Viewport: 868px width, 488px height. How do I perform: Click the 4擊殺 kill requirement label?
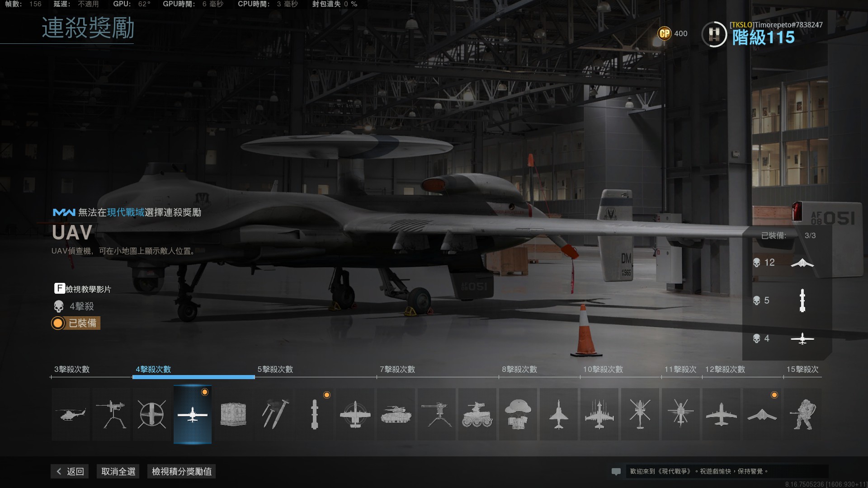point(81,306)
